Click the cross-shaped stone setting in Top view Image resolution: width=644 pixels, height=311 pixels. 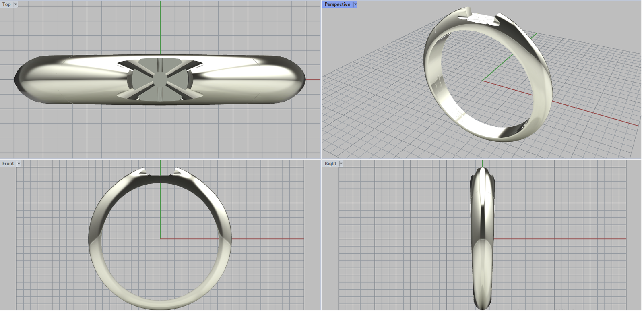tap(160, 79)
